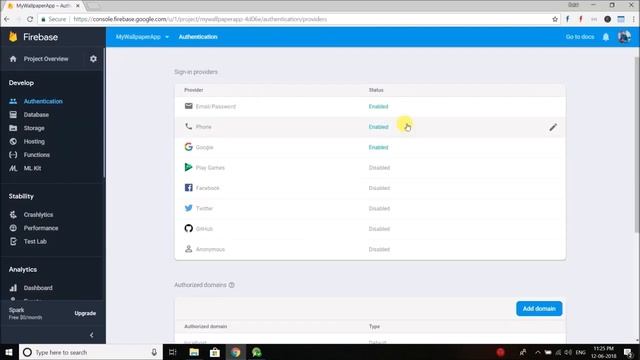
Task: Open File Explorer from taskbar
Action: tap(194, 352)
